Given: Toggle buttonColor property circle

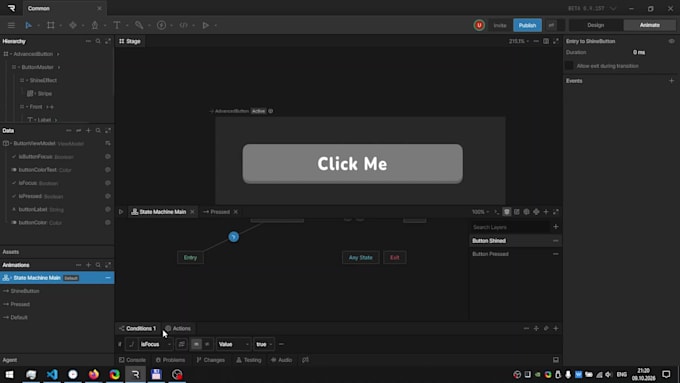Looking at the screenshot, I should click(x=108, y=223).
